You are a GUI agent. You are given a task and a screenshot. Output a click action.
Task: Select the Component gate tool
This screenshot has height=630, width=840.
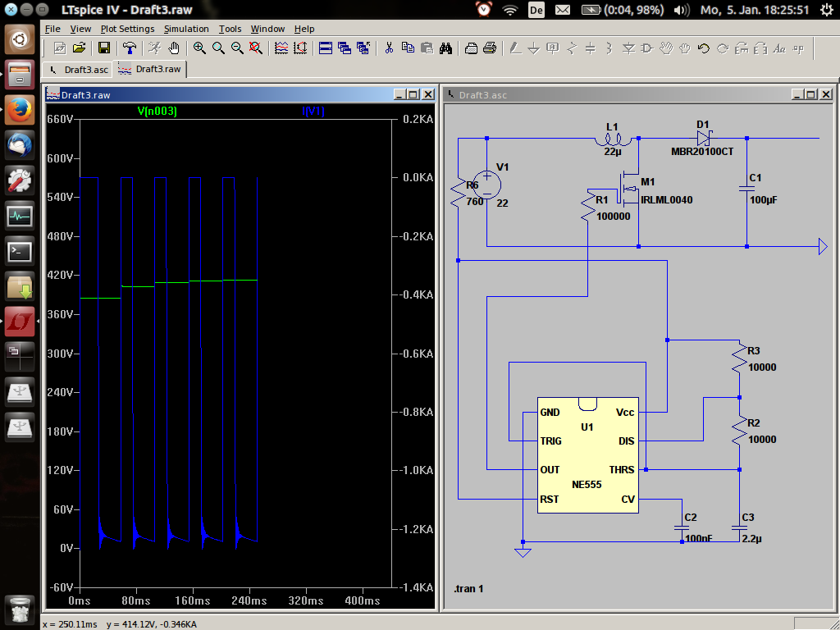(x=647, y=48)
